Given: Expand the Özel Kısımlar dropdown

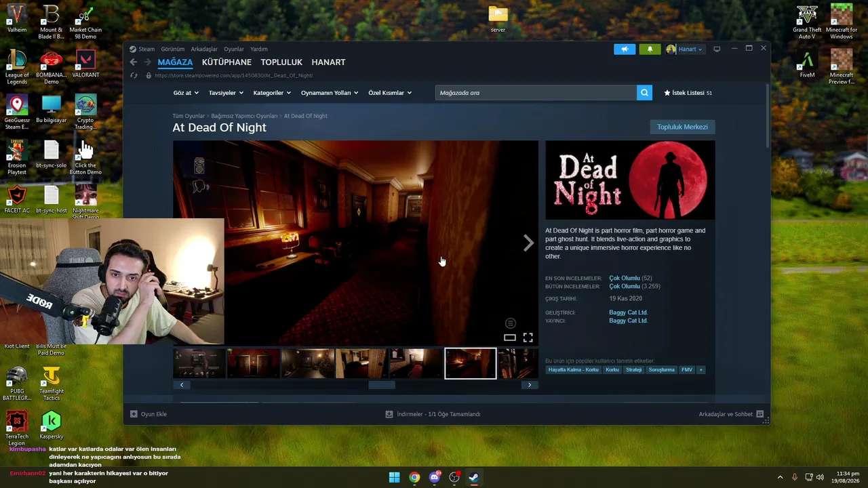Looking at the screenshot, I should click(390, 93).
